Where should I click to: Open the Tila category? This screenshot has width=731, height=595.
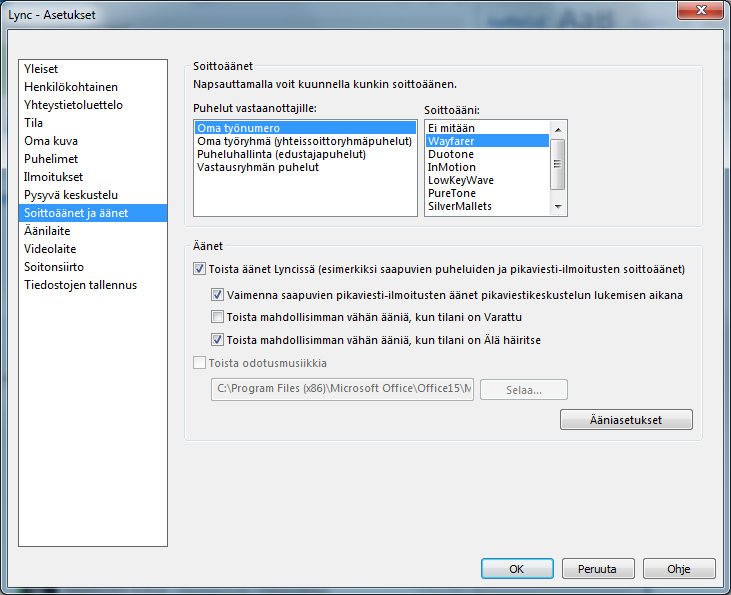coord(93,123)
